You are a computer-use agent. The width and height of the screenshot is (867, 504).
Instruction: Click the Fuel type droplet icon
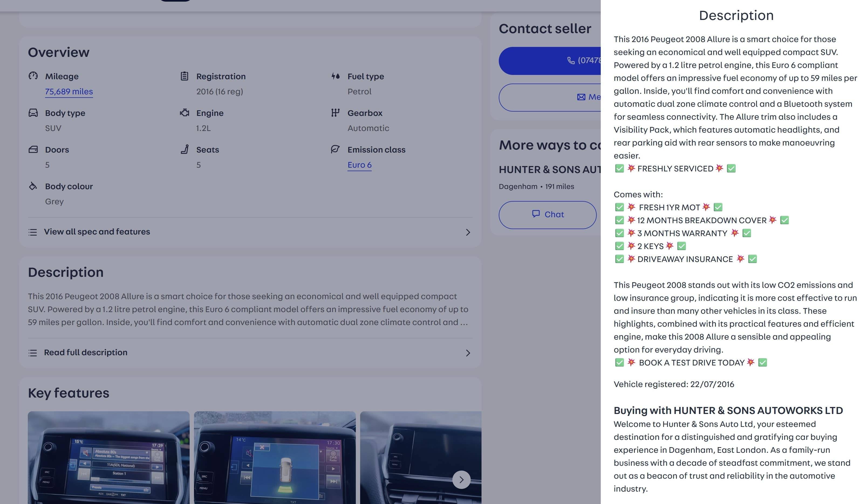(336, 76)
